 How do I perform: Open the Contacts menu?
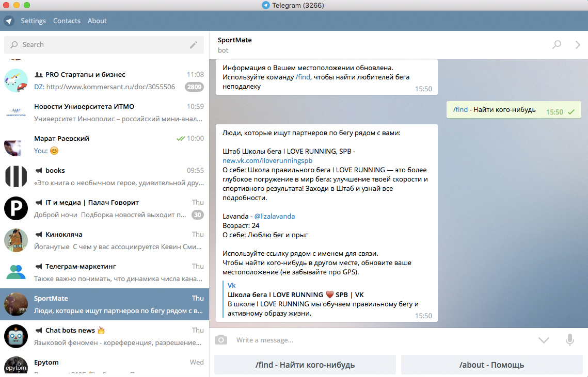click(x=67, y=21)
